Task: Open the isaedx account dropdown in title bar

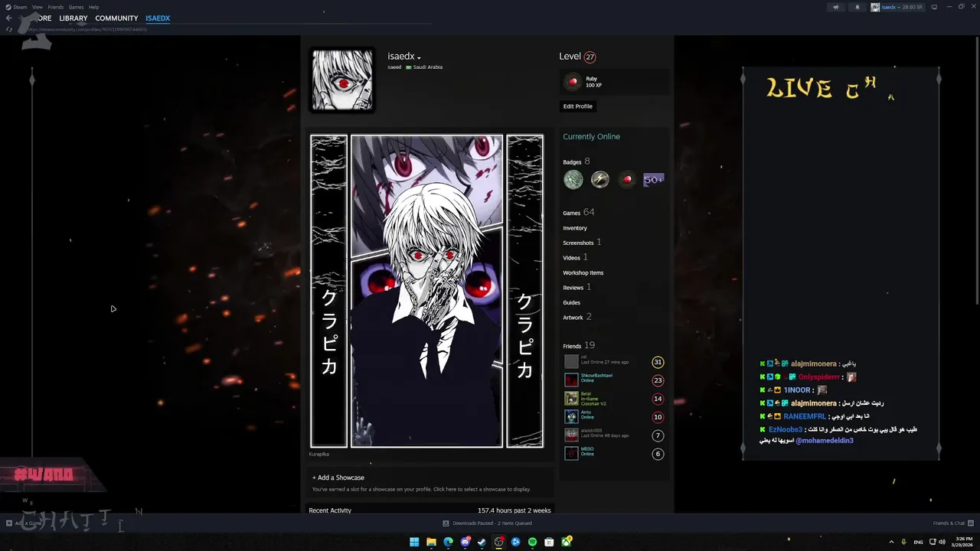Action: click(x=897, y=7)
